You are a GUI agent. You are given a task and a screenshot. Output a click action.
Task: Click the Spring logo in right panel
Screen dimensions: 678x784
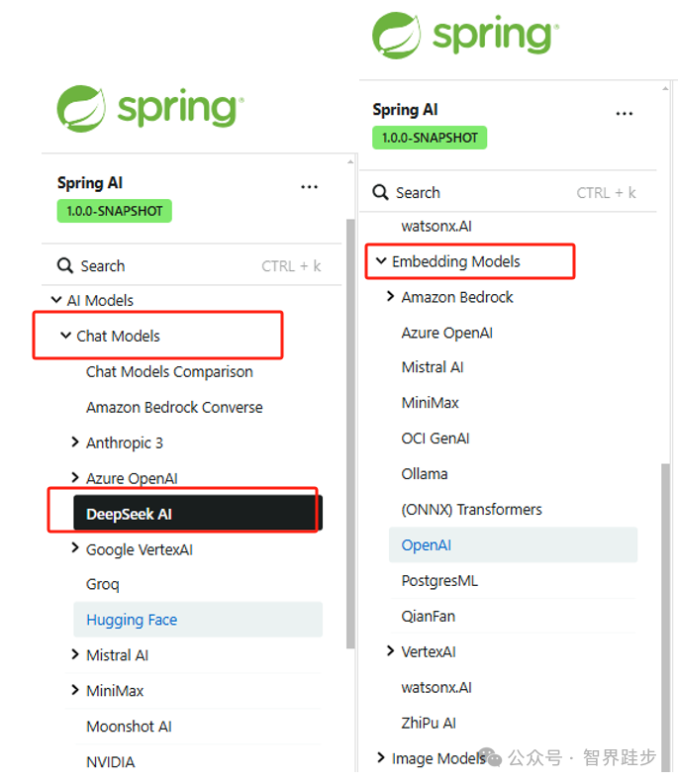465,36
